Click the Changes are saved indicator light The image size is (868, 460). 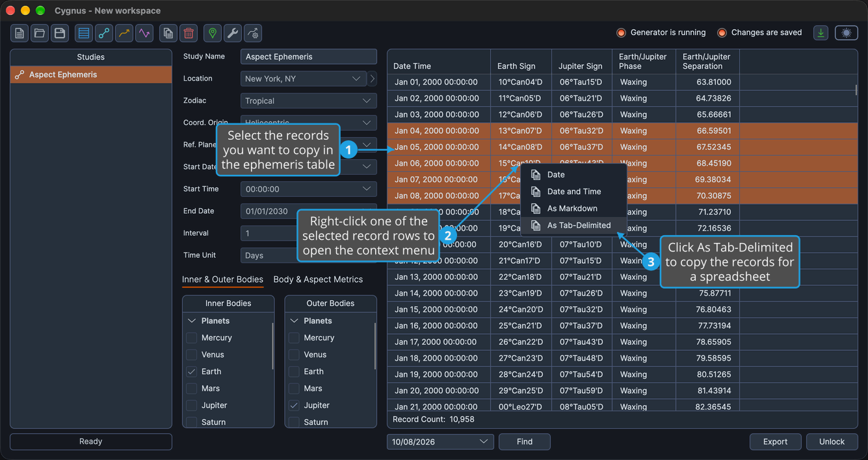pos(722,32)
